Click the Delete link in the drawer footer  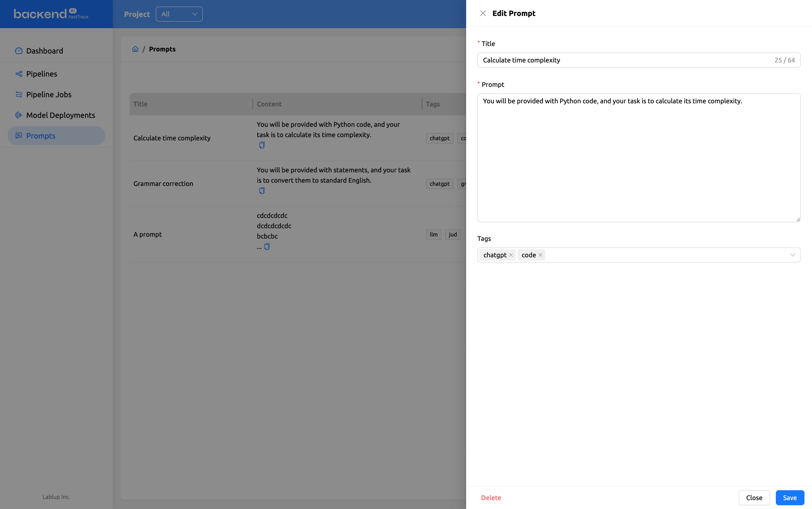491,497
